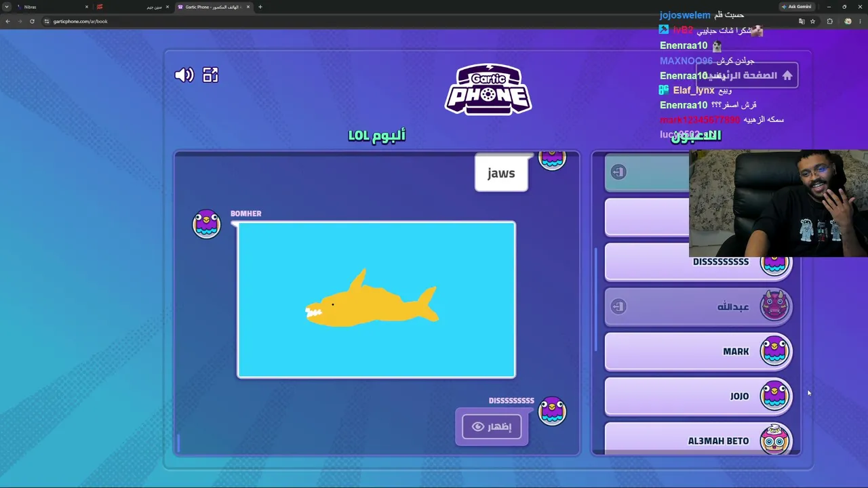The image size is (868, 488).
Task: Click the home page button with house icon
Action: (747, 76)
